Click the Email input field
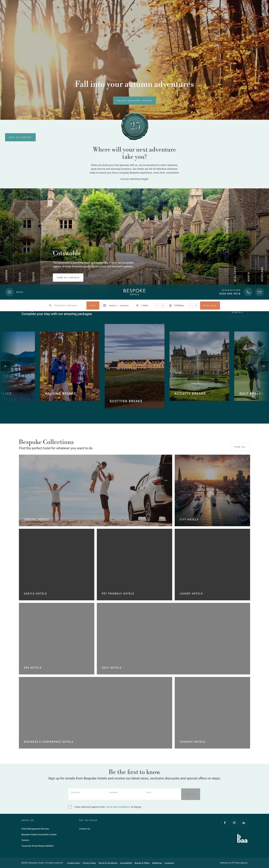 tap(163, 794)
